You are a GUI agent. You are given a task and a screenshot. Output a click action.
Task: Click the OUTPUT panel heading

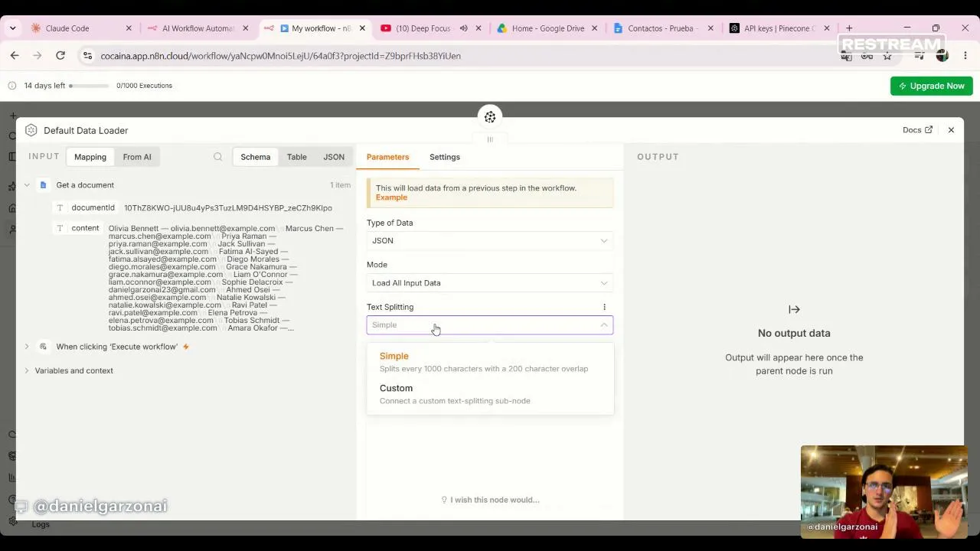[658, 157]
